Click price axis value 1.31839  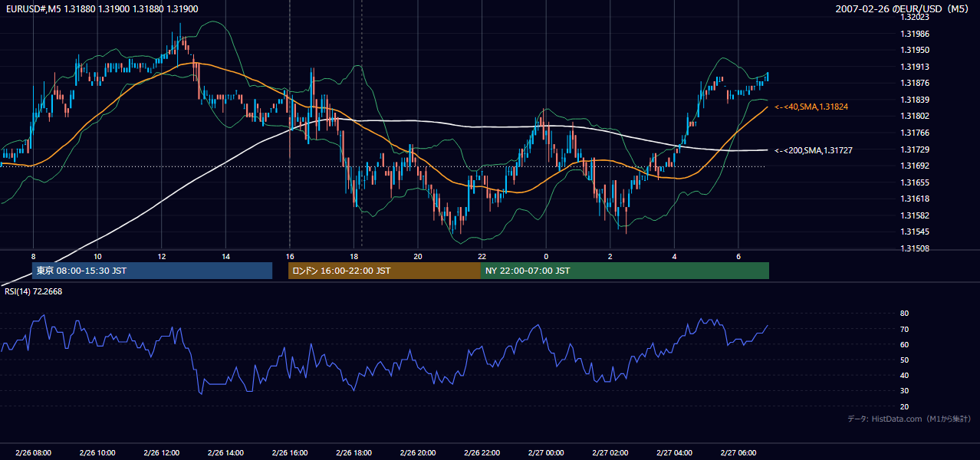coord(915,100)
